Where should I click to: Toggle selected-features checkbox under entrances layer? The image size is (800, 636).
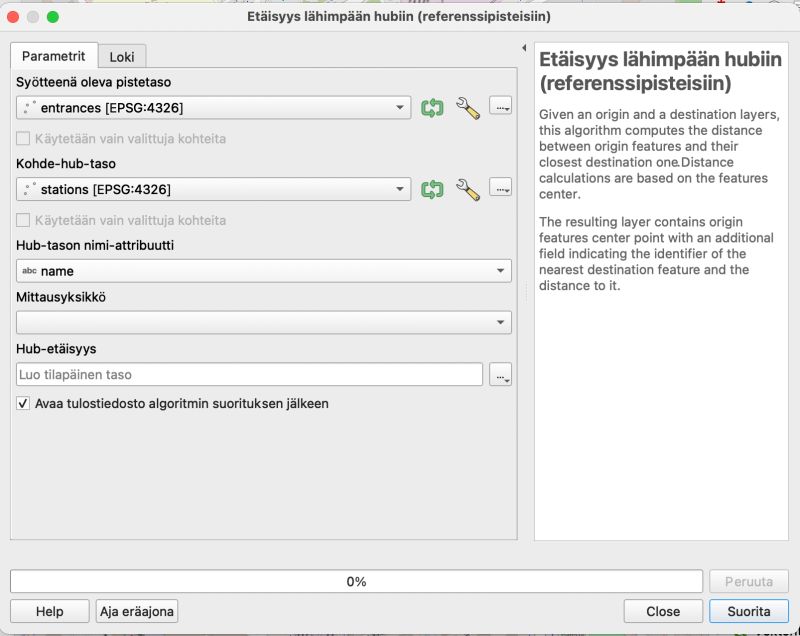click(23, 138)
